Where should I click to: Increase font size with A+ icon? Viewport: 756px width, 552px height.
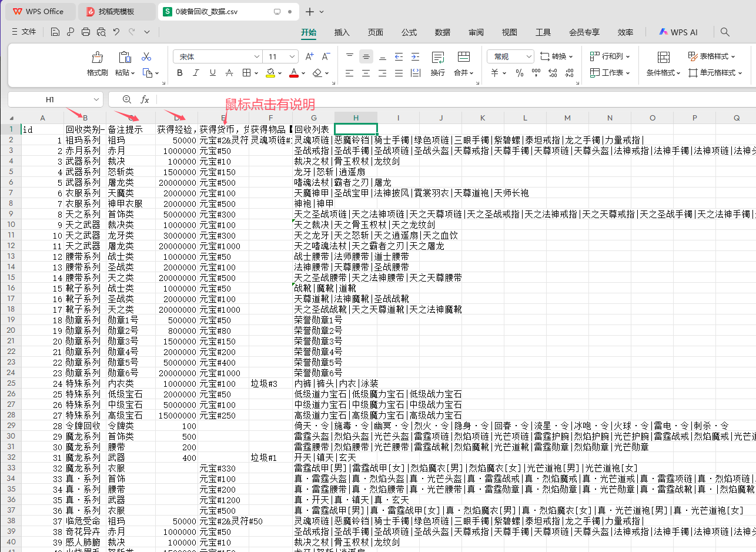pyautogui.click(x=309, y=56)
